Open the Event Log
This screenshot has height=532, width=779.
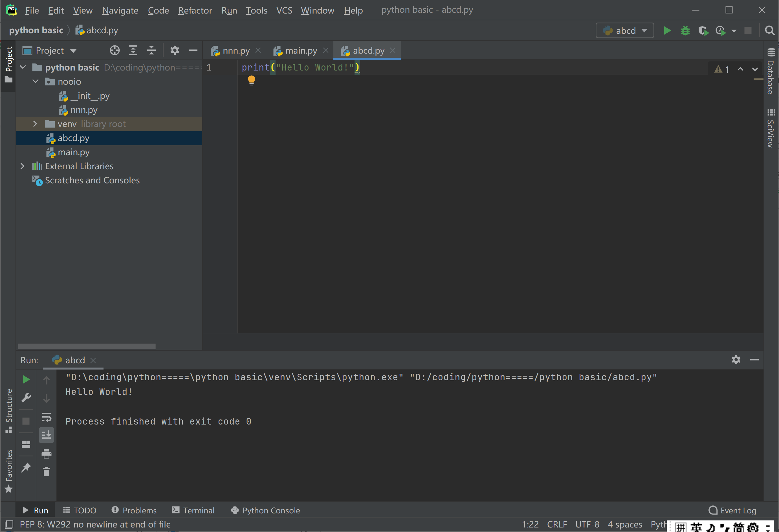click(x=732, y=510)
